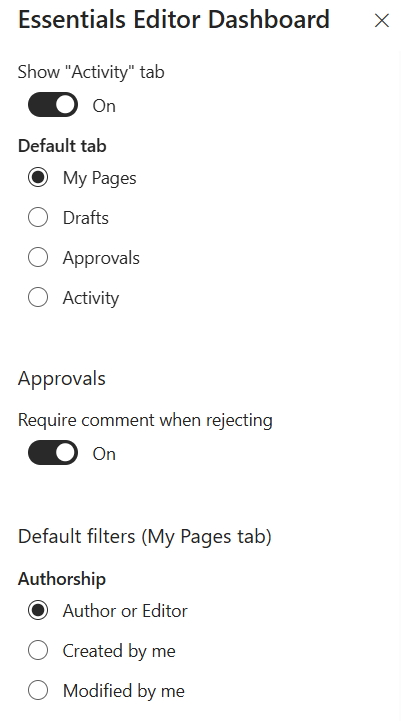
Task: Click the panel's vertical scrollbar track
Action: point(398,386)
